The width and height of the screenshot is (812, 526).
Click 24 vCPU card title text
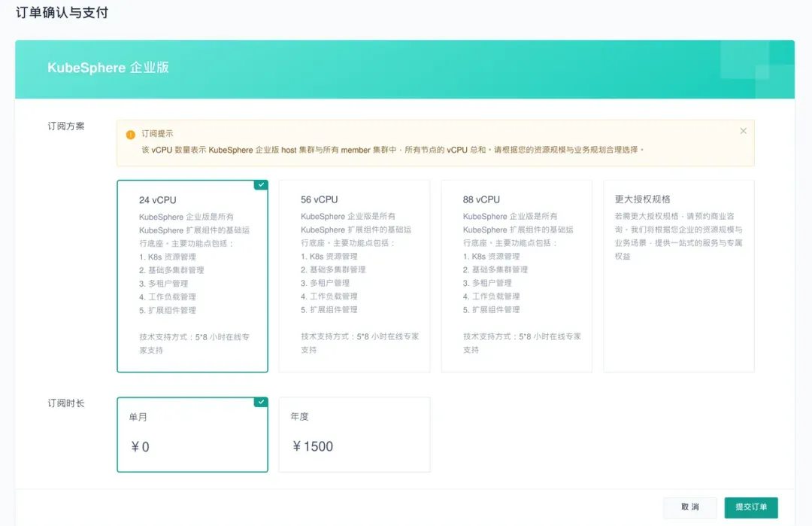point(157,200)
